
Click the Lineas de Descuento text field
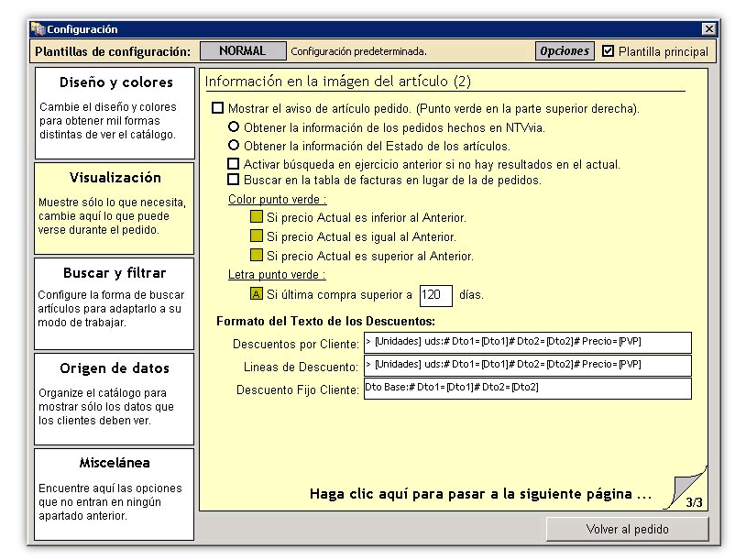point(527,366)
